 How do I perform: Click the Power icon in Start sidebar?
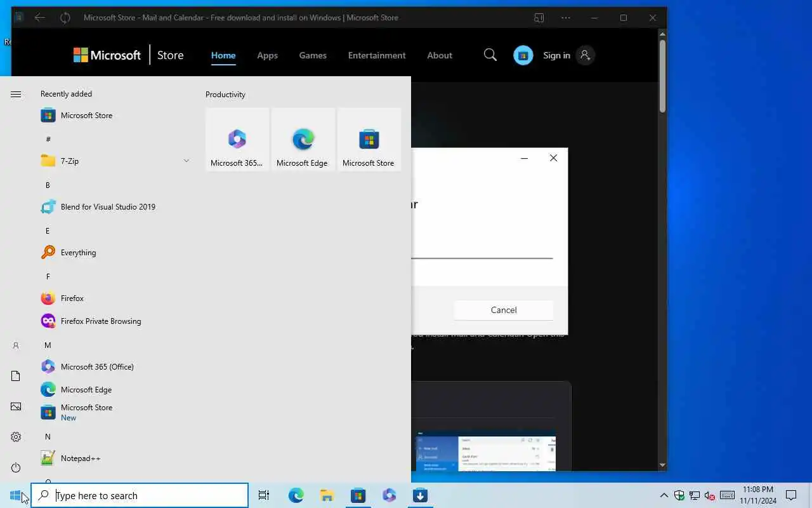pos(16,467)
